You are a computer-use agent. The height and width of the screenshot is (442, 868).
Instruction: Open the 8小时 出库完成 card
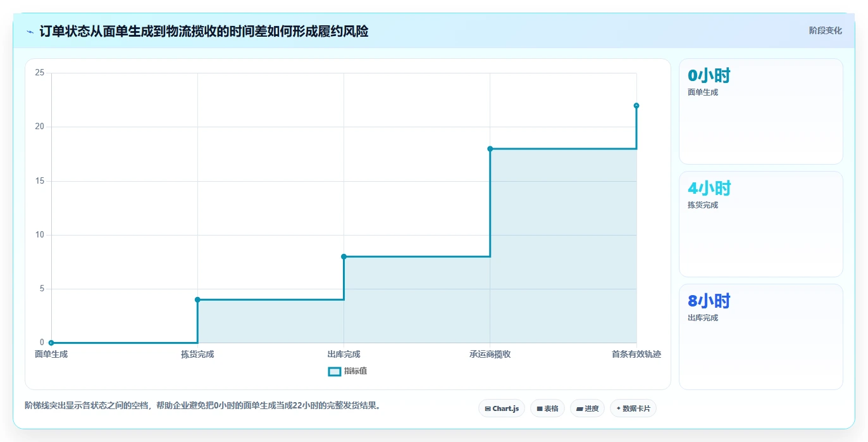[761, 337]
